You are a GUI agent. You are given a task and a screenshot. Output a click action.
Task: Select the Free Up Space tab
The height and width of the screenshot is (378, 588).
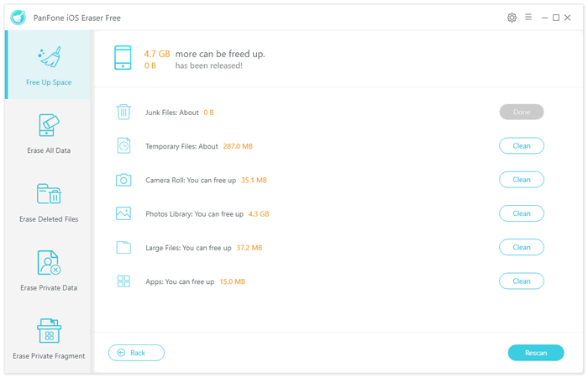tap(49, 65)
